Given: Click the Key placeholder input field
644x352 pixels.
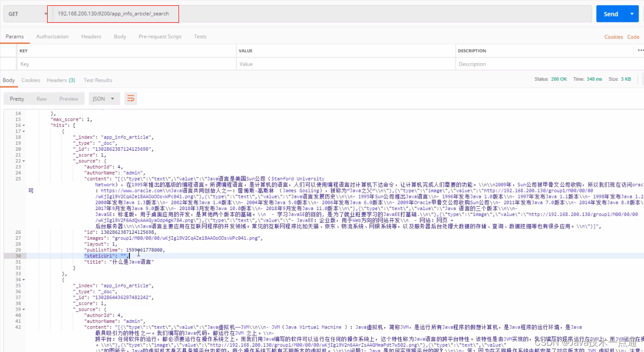Looking at the screenshot, I should [x=126, y=64].
